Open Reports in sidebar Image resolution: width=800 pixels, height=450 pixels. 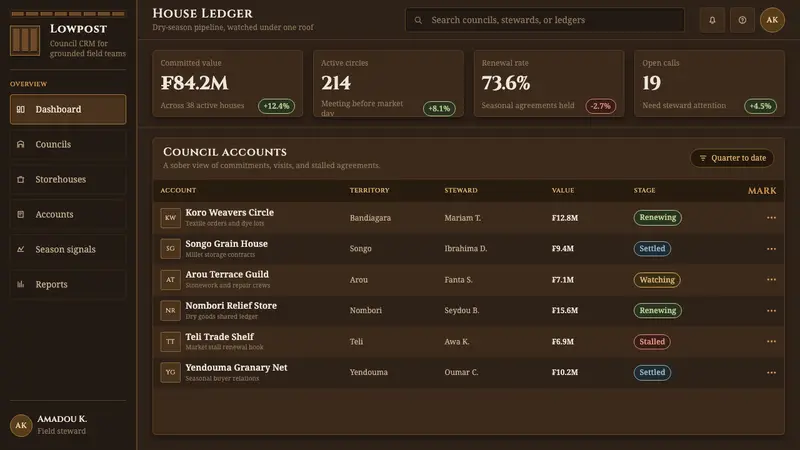(x=68, y=284)
